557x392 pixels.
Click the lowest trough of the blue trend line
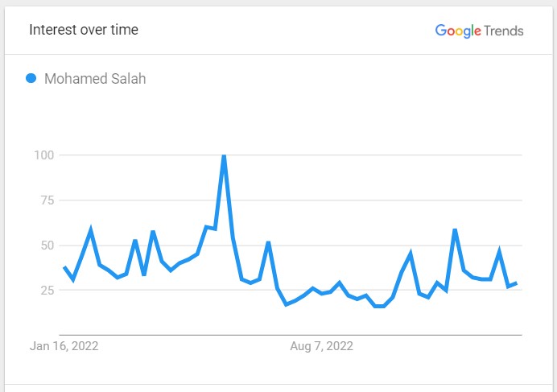click(x=379, y=306)
